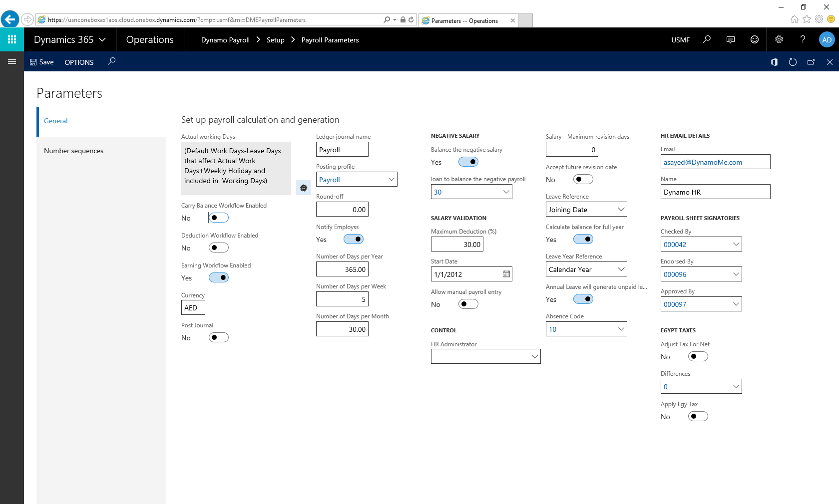The height and width of the screenshot is (504, 839).
Task: Close the Parameters form
Action: coord(830,62)
